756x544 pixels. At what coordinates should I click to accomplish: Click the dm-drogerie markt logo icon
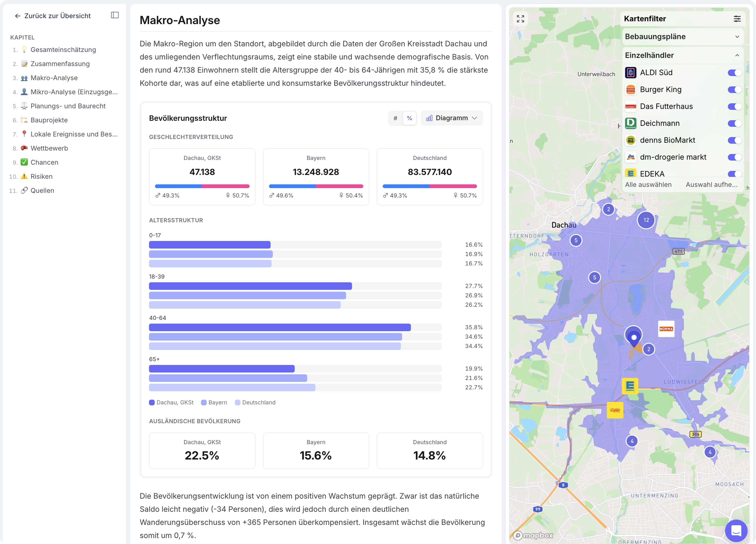[x=630, y=157]
